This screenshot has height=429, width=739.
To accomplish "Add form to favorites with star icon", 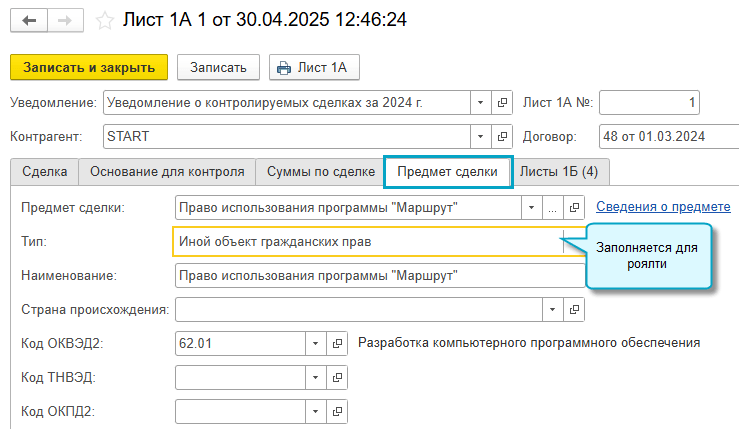I will [x=104, y=20].
